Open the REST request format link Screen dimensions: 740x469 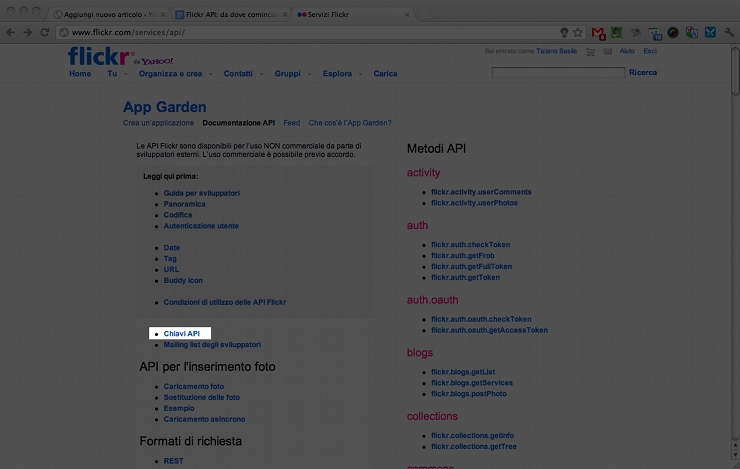coord(173,461)
